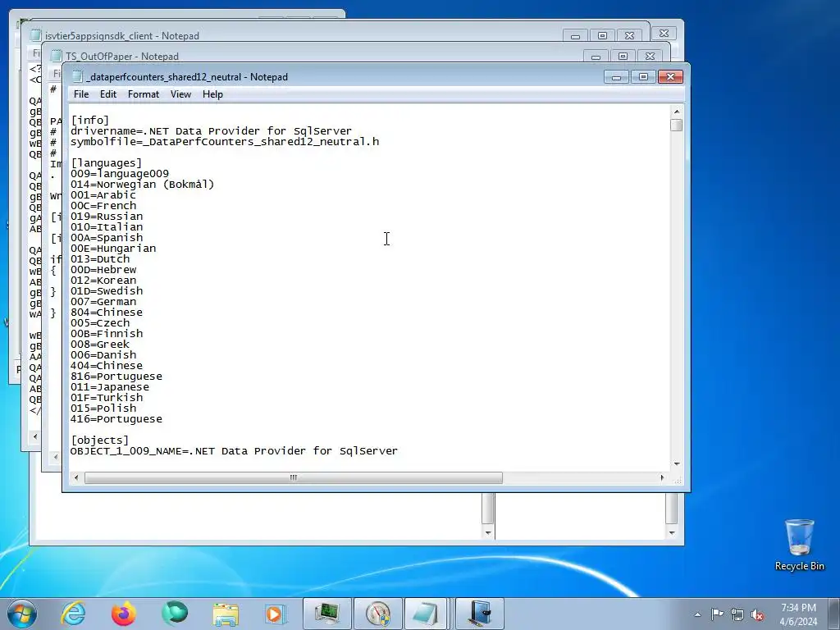
Task: Click the OBJECT_1_009_NAME line
Action: [234, 451]
